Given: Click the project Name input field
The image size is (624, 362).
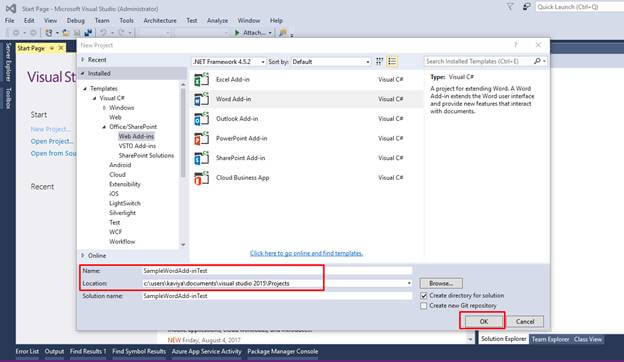Looking at the screenshot, I should pos(277,271).
